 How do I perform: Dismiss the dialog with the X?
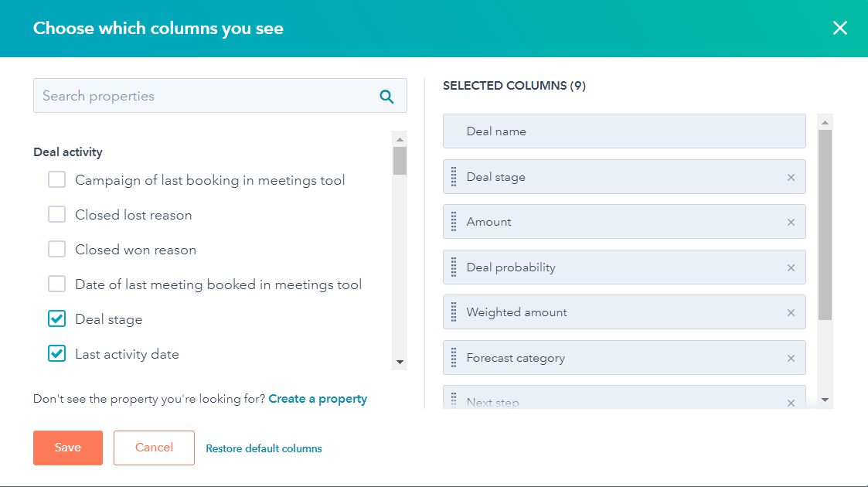click(840, 28)
